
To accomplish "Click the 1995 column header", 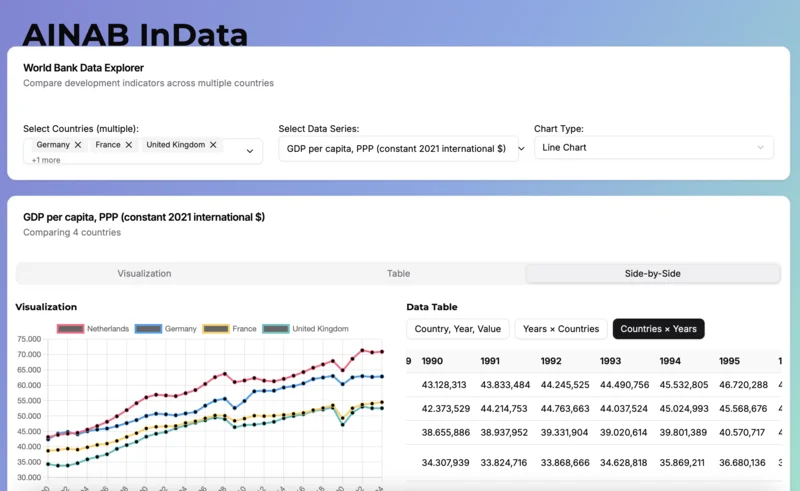I will click(x=730, y=361).
